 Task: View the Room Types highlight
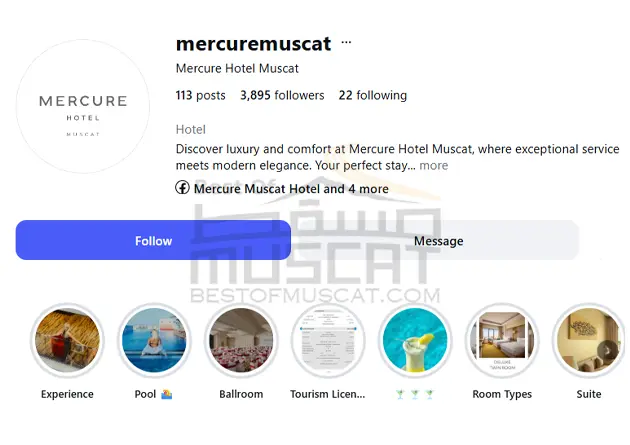(502, 340)
